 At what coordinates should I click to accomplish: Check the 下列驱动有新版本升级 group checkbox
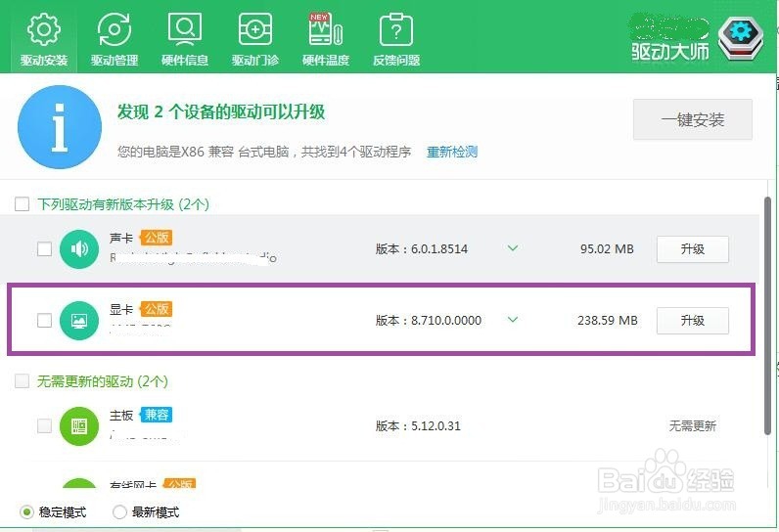(x=22, y=204)
